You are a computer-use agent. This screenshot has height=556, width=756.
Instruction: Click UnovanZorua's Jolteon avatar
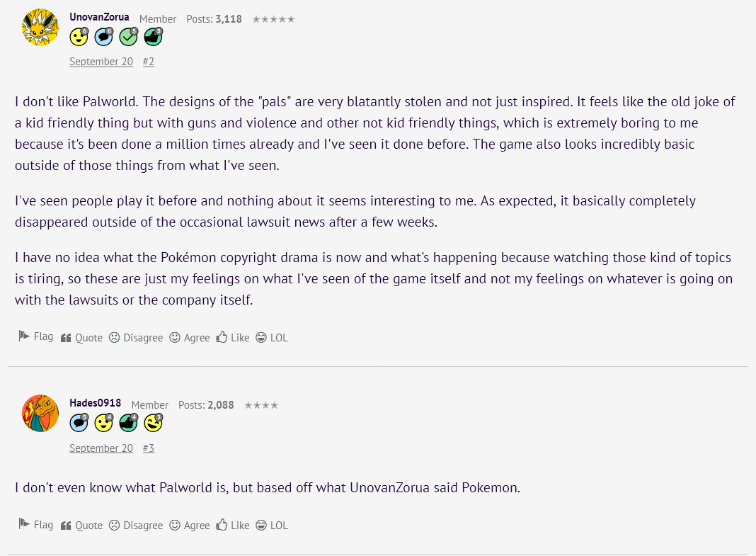pos(40,28)
